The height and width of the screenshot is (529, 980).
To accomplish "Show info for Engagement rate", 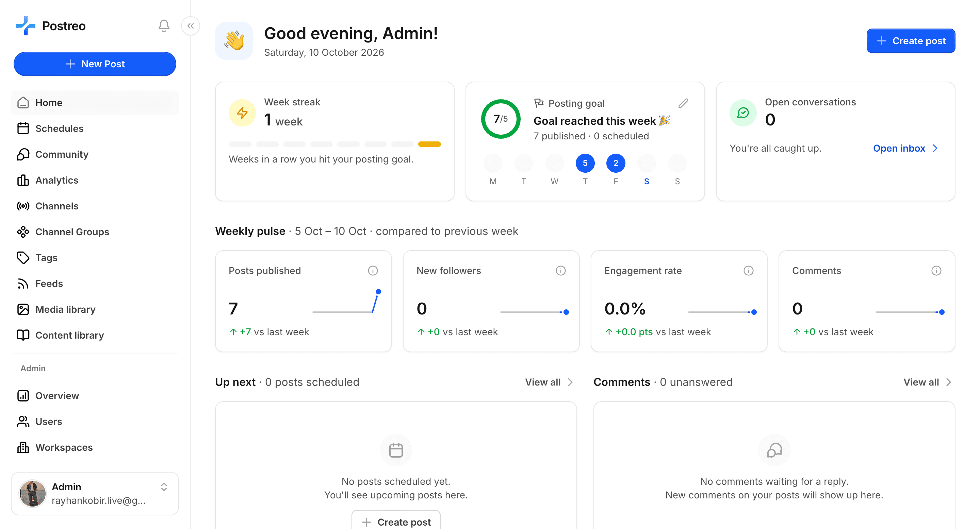I will pos(749,271).
